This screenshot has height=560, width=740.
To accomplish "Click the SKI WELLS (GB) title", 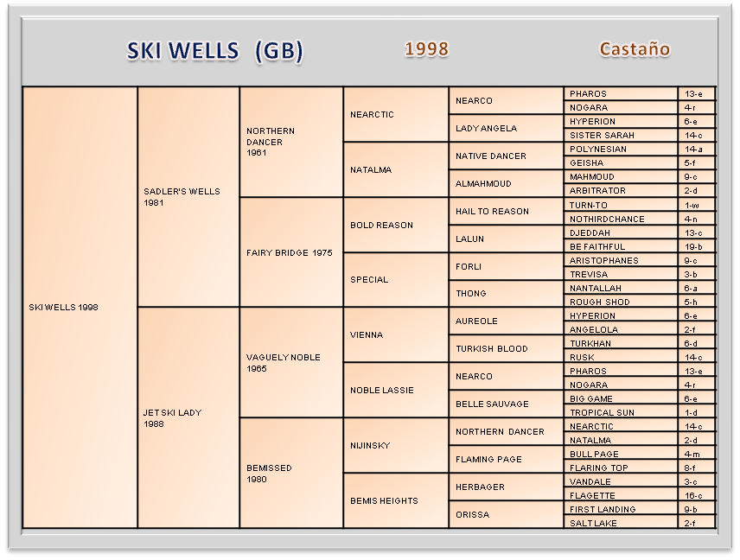I will pos(215,51).
